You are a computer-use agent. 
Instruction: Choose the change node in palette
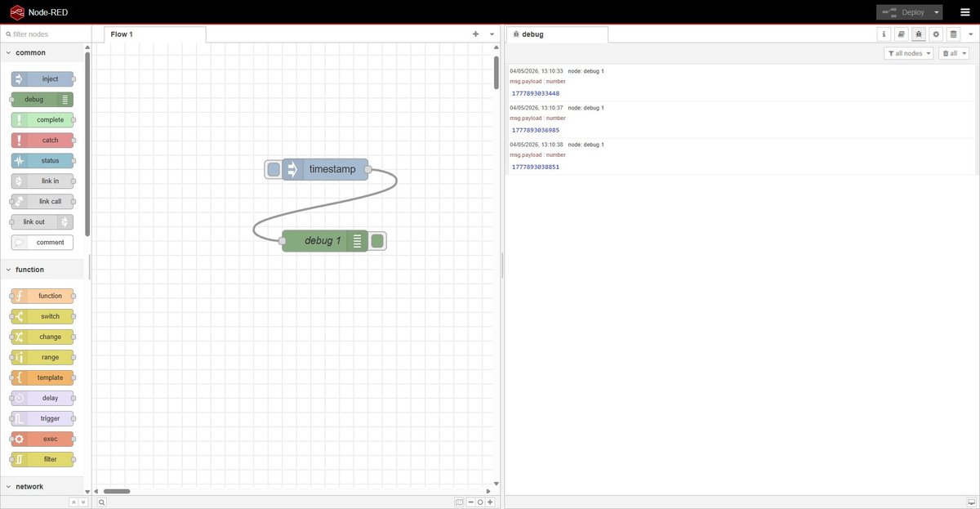click(x=42, y=337)
